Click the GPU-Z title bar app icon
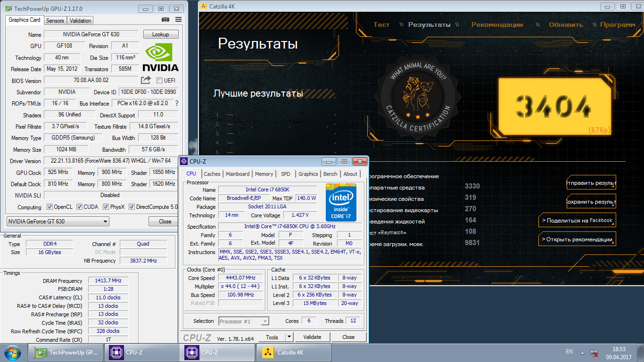Viewport: 644px width, 362px height. (8, 8)
